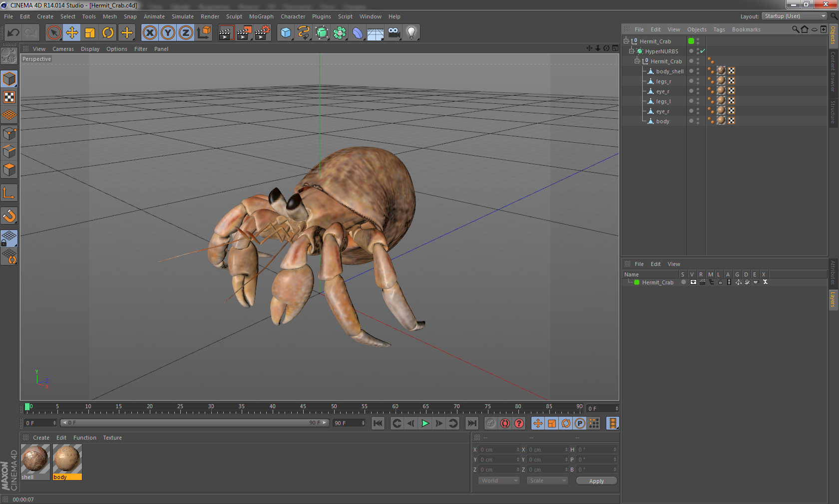Click the coordinate system icon
This screenshot has height=504, width=839.
click(204, 33)
